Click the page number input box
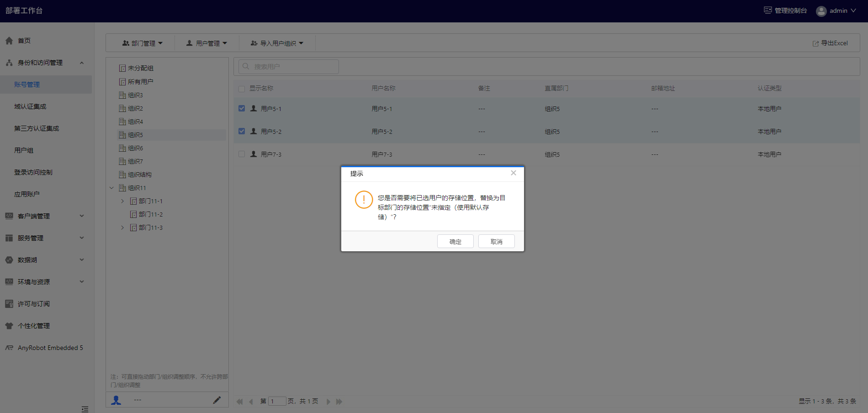Screen dimensions: 868x413 click(x=277, y=401)
